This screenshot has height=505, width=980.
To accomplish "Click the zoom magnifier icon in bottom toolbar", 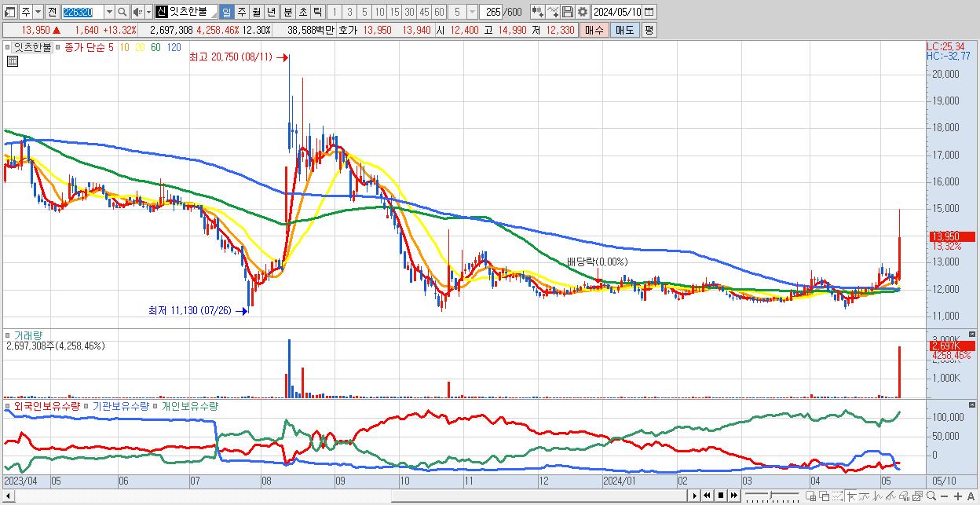I will [931, 496].
